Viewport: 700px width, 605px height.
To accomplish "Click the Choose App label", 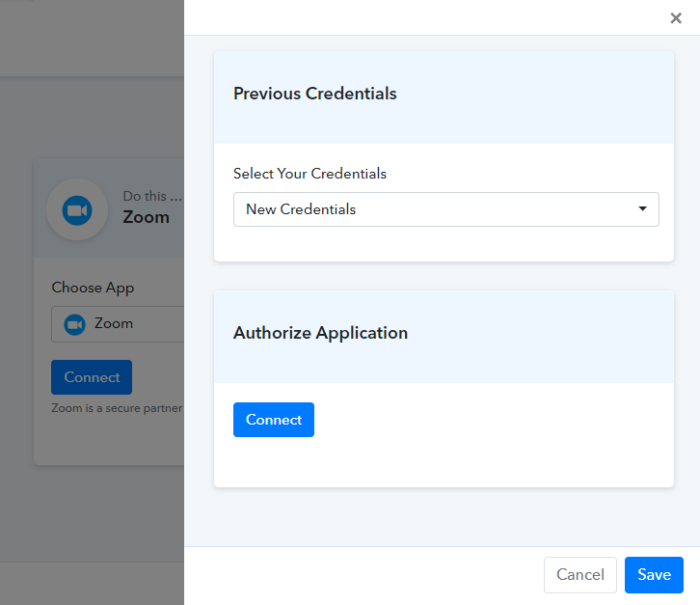I will point(93,288).
